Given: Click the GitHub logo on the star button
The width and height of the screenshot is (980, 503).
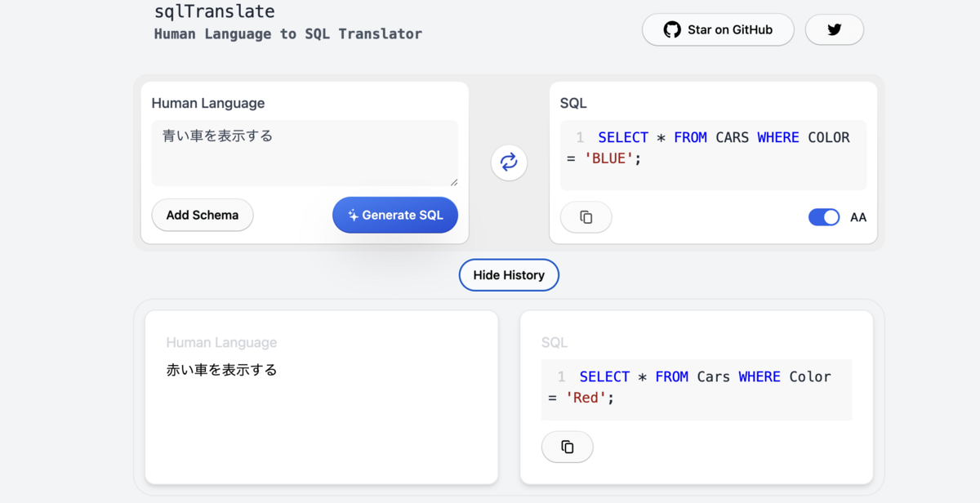Looking at the screenshot, I should point(672,29).
